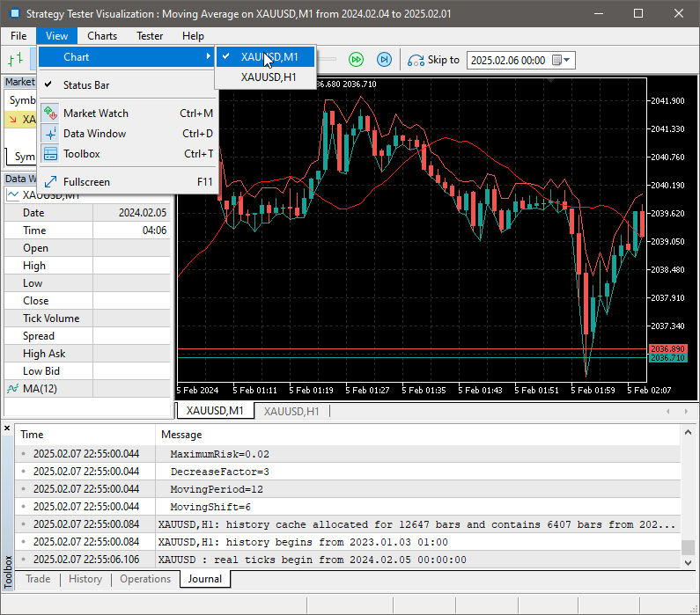This screenshot has height=615, width=700.
Task: Click the Market Watch menu icon
Action: [x=50, y=113]
